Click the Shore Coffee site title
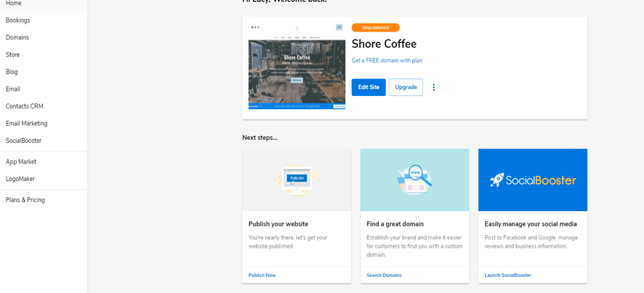The height and width of the screenshot is (293, 644). [x=384, y=44]
